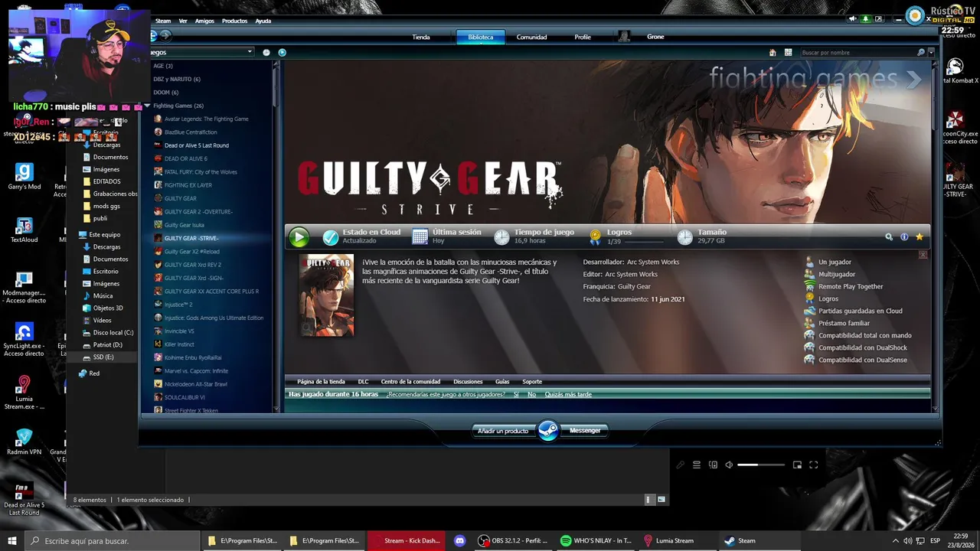Click the Compatibilidad con DualSense controller icon

(x=810, y=360)
